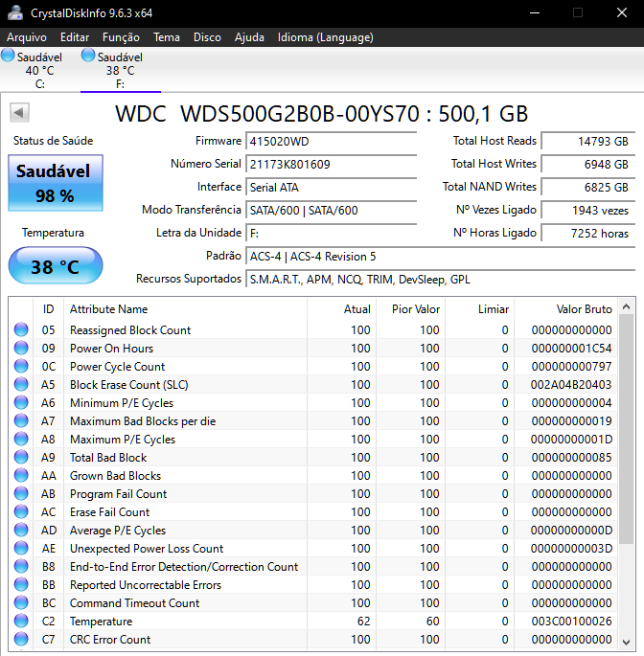The height and width of the screenshot is (656, 644).
Task: Click status orb for Program Fail Count
Action: pos(21,493)
